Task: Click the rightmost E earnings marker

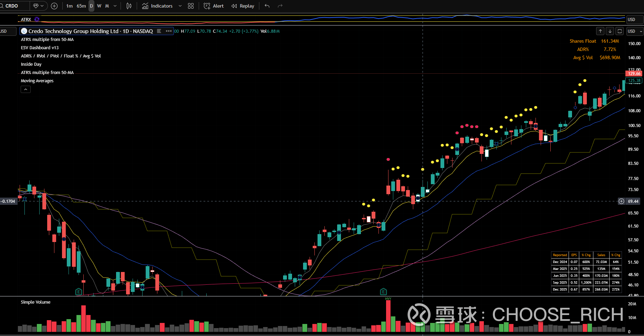Action: pos(383,292)
